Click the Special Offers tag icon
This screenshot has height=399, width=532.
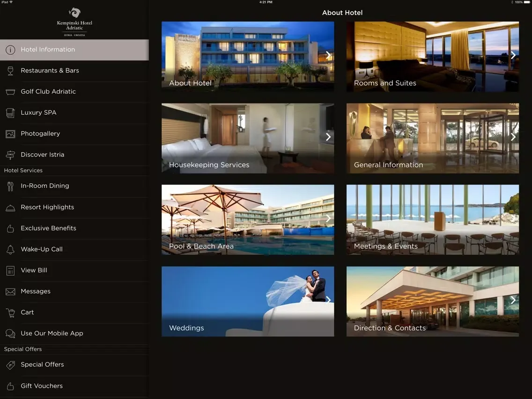(x=10, y=365)
